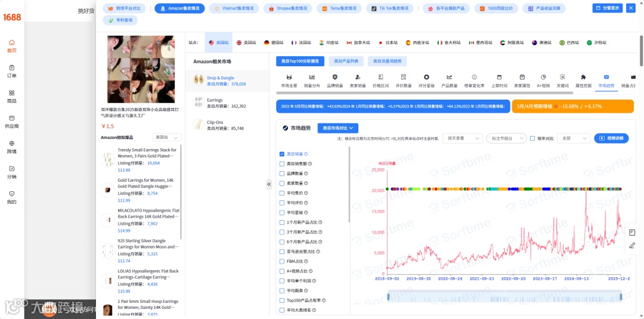Open 榜单变化率 ranking change icon
The height and width of the screenshot is (319, 644).
[474, 77]
